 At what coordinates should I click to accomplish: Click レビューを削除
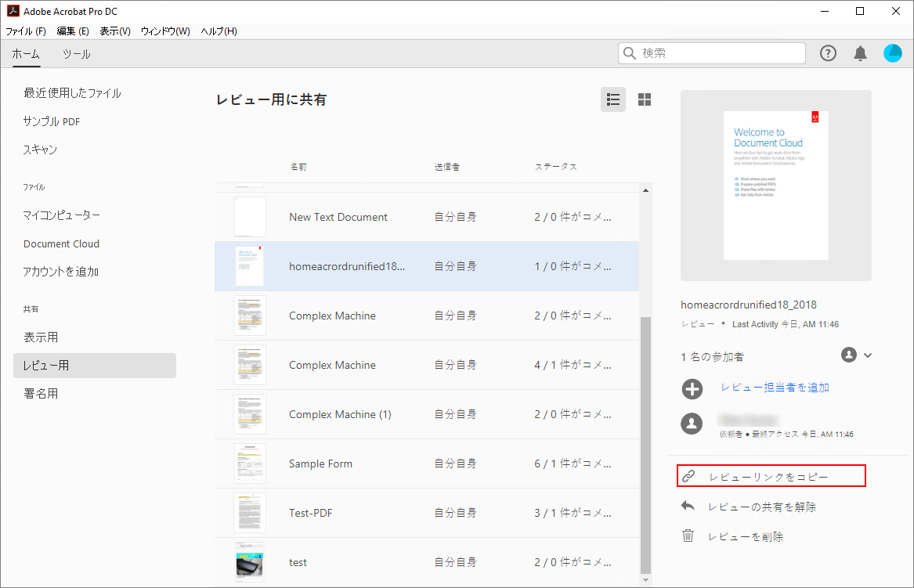point(746,537)
